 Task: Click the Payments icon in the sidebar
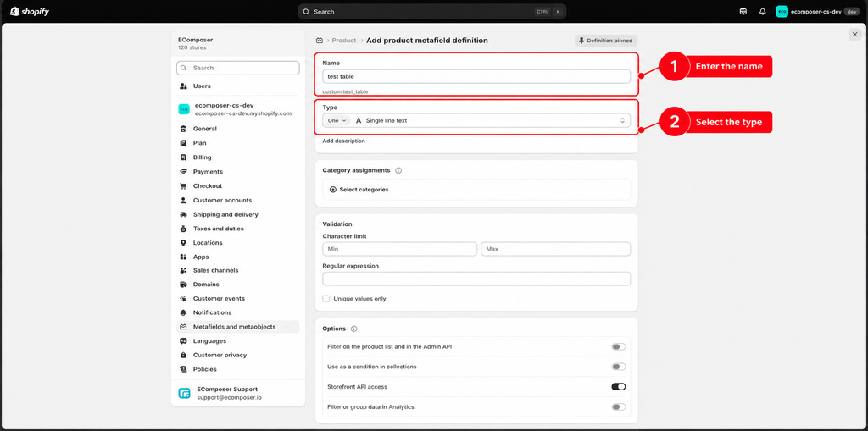tap(183, 172)
